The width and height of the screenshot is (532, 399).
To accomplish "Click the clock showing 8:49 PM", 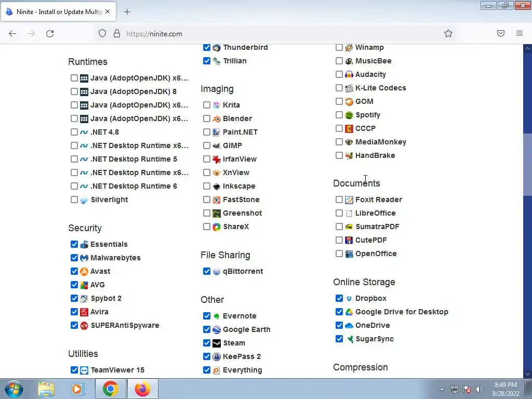I will 506,389.
